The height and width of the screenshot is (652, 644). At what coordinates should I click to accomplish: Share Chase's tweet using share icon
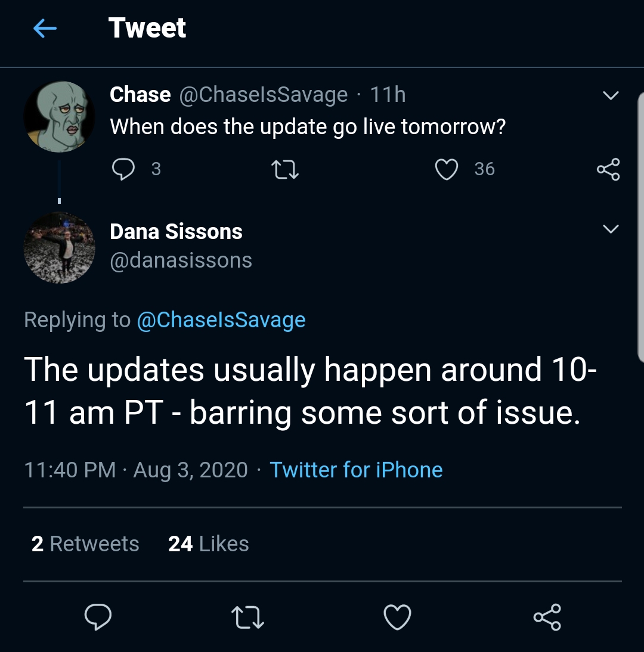click(608, 169)
